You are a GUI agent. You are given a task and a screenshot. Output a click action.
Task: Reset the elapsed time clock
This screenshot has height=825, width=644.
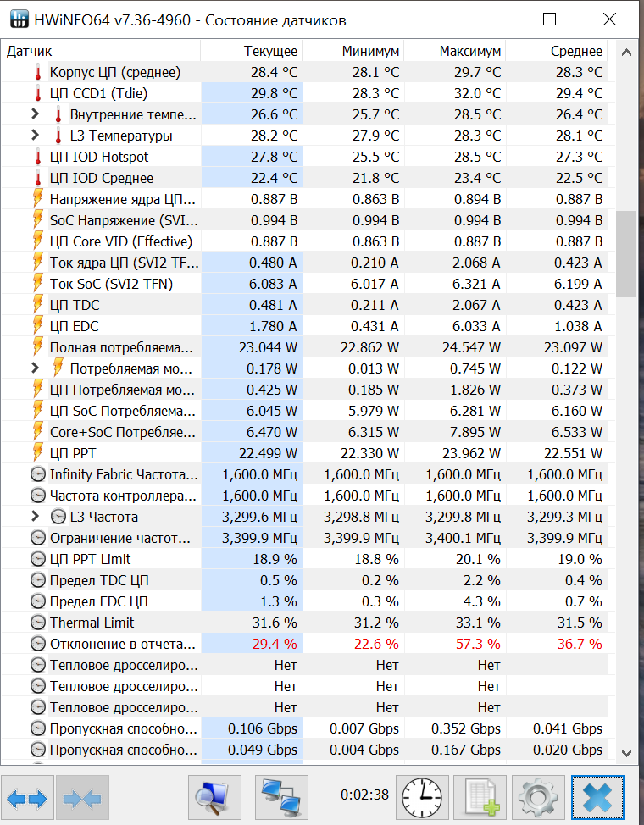[421, 797]
